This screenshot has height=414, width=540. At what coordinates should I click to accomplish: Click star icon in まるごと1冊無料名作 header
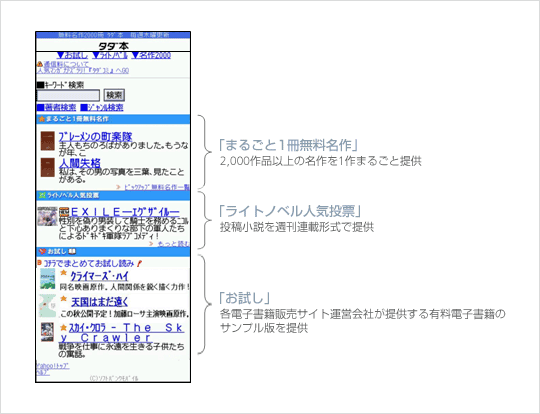tap(42, 119)
